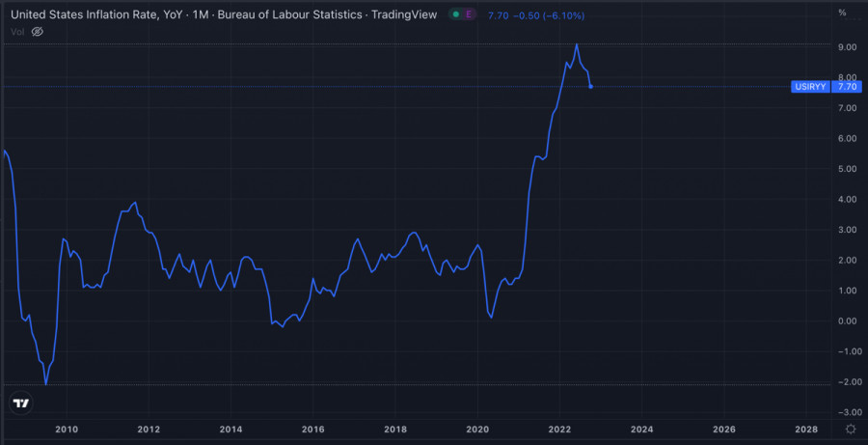Click 2024 on the time axis
This screenshot has width=868, height=445.
(641, 430)
